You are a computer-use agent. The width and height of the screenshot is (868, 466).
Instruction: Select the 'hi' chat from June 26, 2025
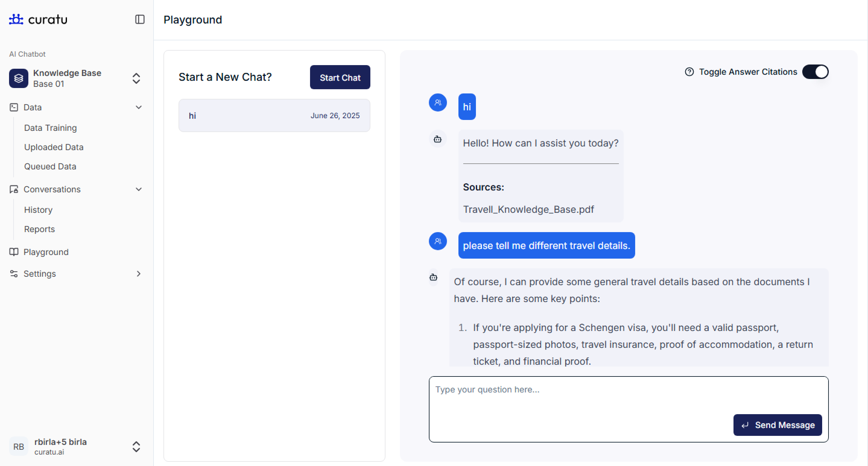tap(274, 115)
